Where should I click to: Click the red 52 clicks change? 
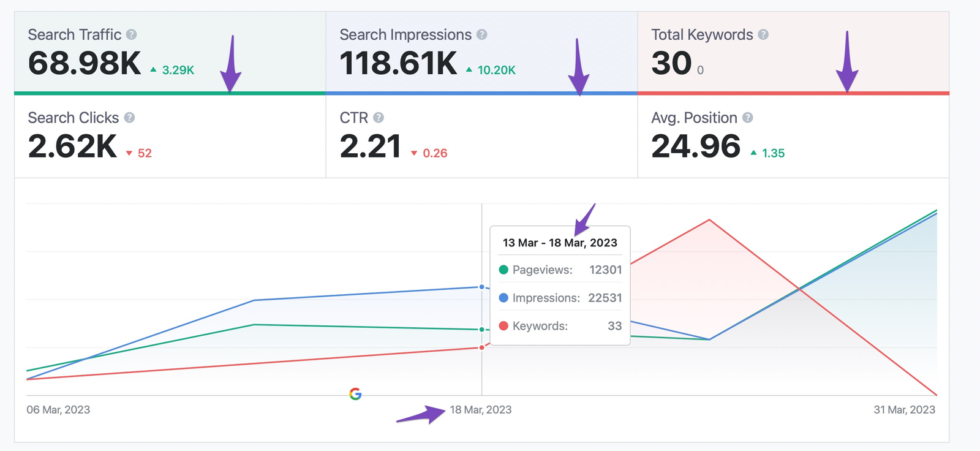pos(139,153)
